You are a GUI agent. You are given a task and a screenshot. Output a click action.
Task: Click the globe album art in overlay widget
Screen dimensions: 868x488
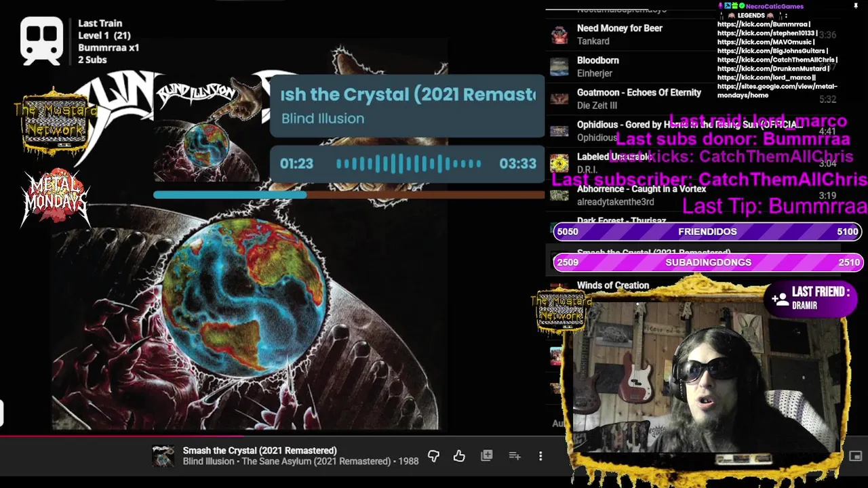coord(206,146)
